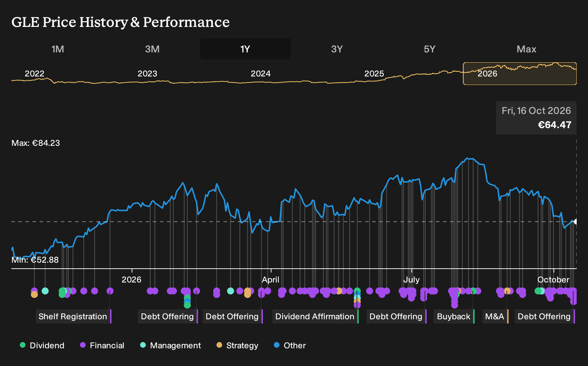
Task: Click the orange Strategy dot above M&A label
Action: (x=507, y=291)
